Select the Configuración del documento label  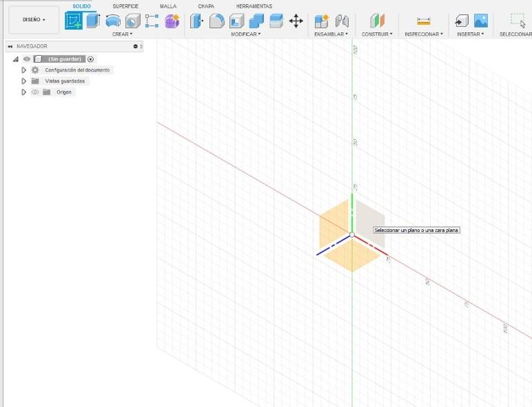click(x=77, y=70)
